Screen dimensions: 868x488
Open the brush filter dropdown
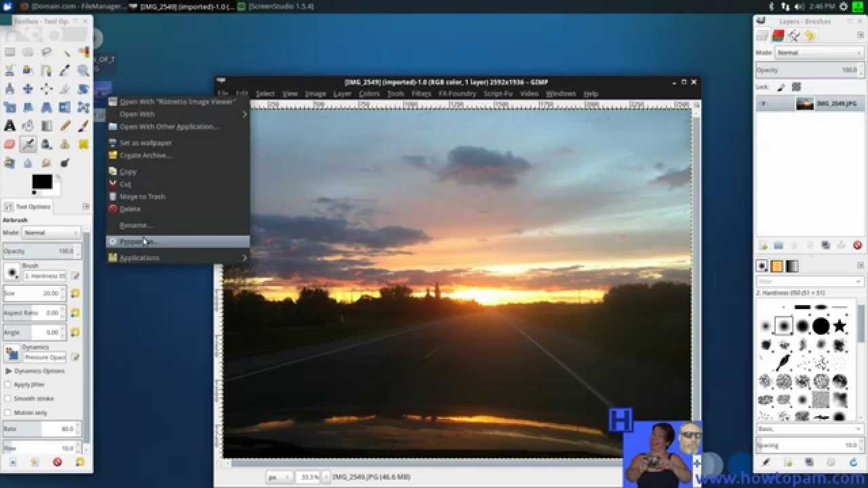click(x=810, y=281)
